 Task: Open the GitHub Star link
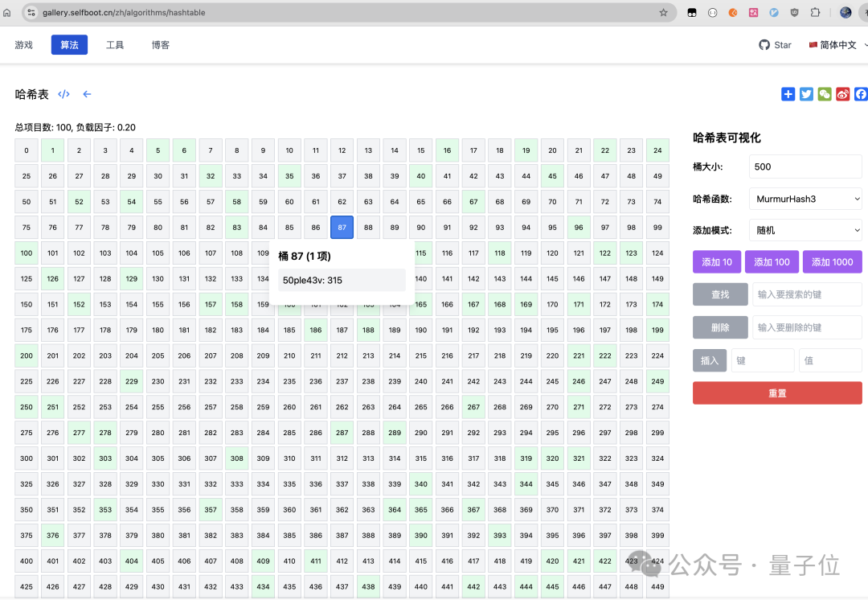pyautogui.click(x=775, y=45)
